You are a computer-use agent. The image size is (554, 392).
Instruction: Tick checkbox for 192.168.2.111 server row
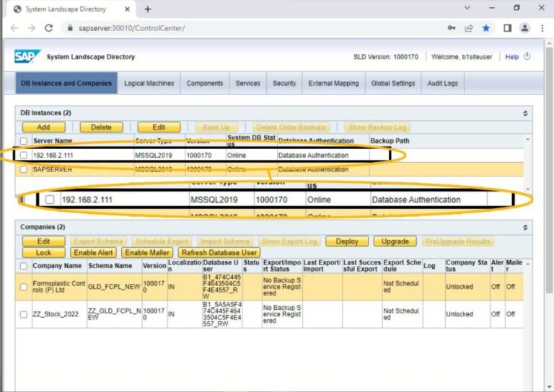pos(24,155)
